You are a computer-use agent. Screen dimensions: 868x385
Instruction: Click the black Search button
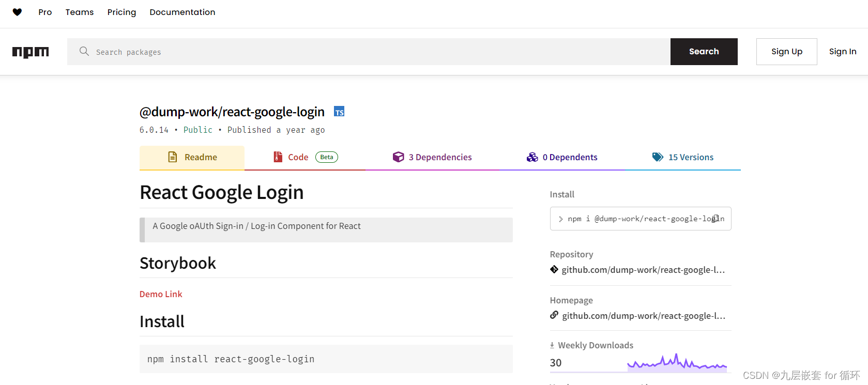704,52
